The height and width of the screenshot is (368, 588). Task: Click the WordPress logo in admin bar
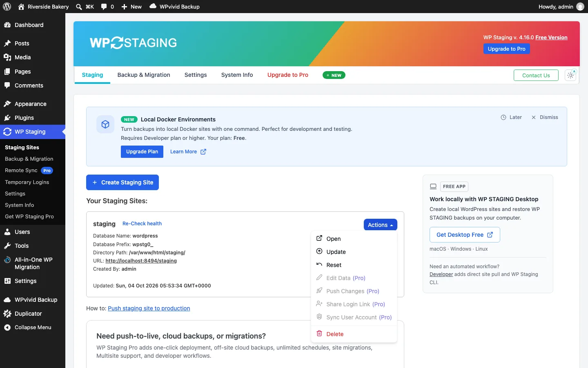[x=7, y=7]
